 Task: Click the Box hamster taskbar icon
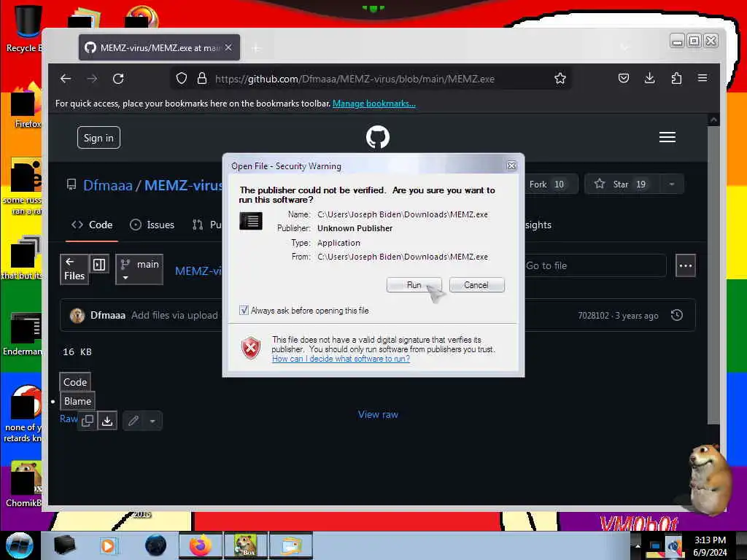click(245, 545)
